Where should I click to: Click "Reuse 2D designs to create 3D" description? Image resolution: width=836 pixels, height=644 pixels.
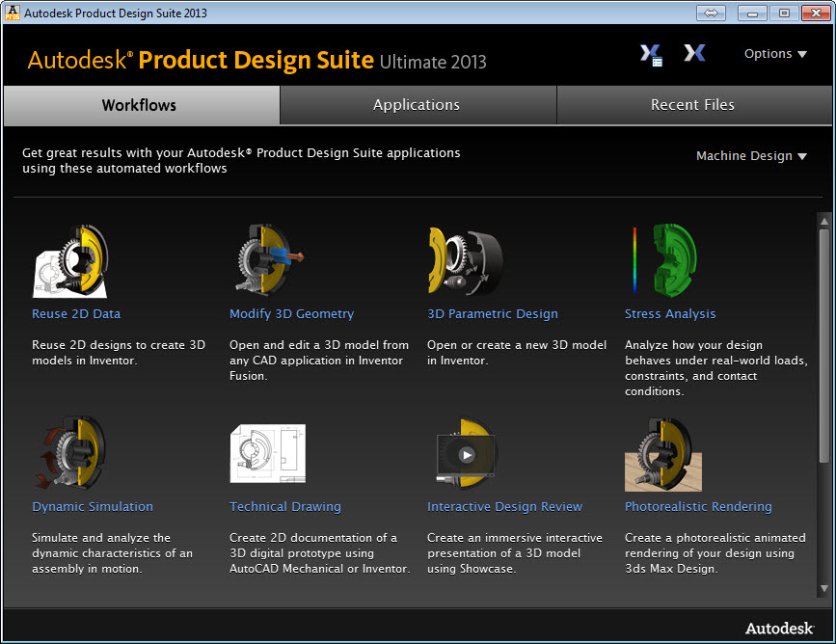[x=119, y=353]
